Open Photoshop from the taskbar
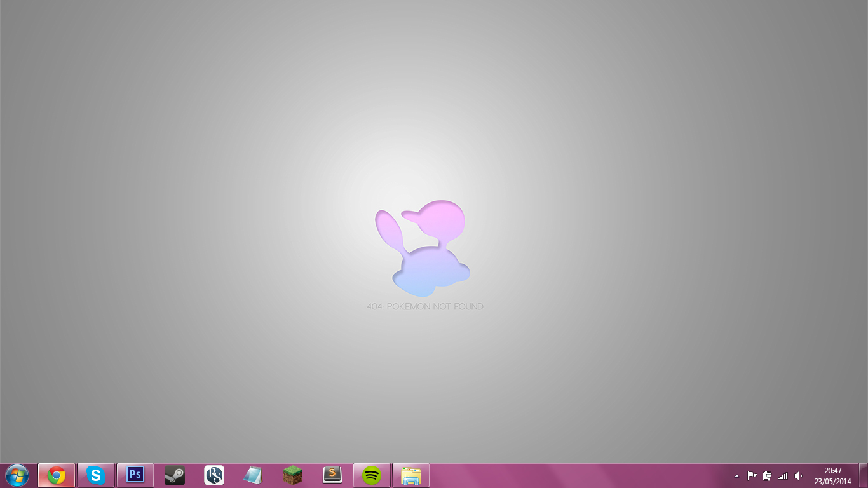Viewport: 868px width, 488px height. pyautogui.click(x=135, y=475)
